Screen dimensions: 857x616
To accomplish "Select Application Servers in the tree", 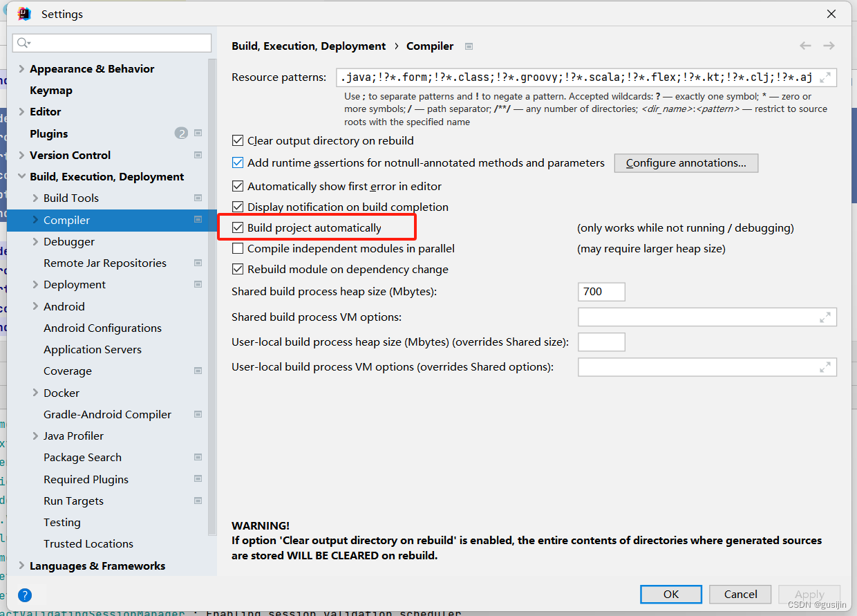I will (x=93, y=349).
